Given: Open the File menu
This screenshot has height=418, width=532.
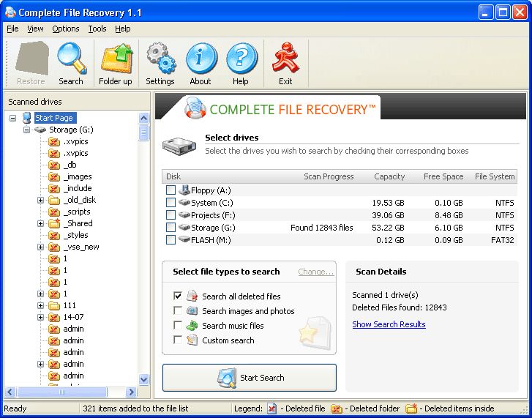Looking at the screenshot, I should 12,29.
